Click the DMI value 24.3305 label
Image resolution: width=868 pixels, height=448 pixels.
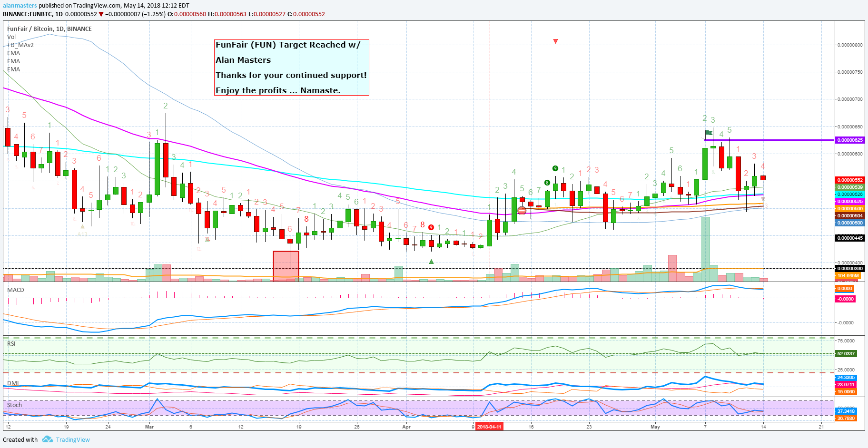coord(846,378)
